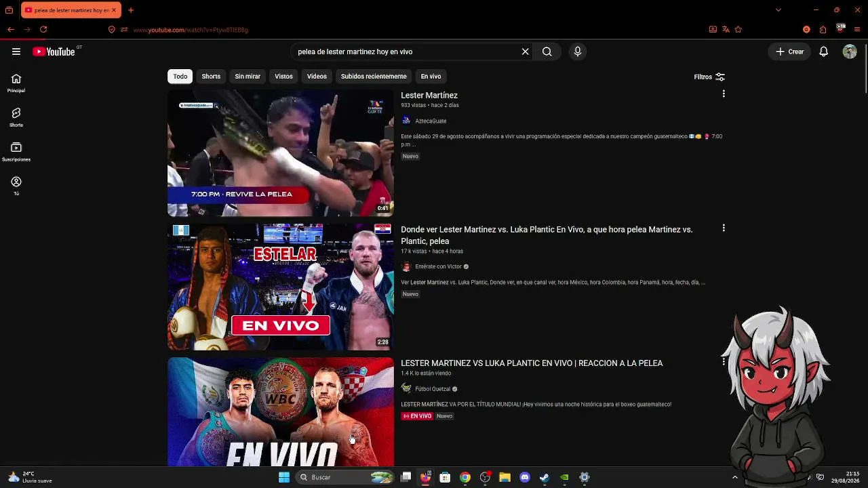The height and width of the screenshot is (488, 868).
Task: Select the Todo filter chip
Action: pos(180,77)
